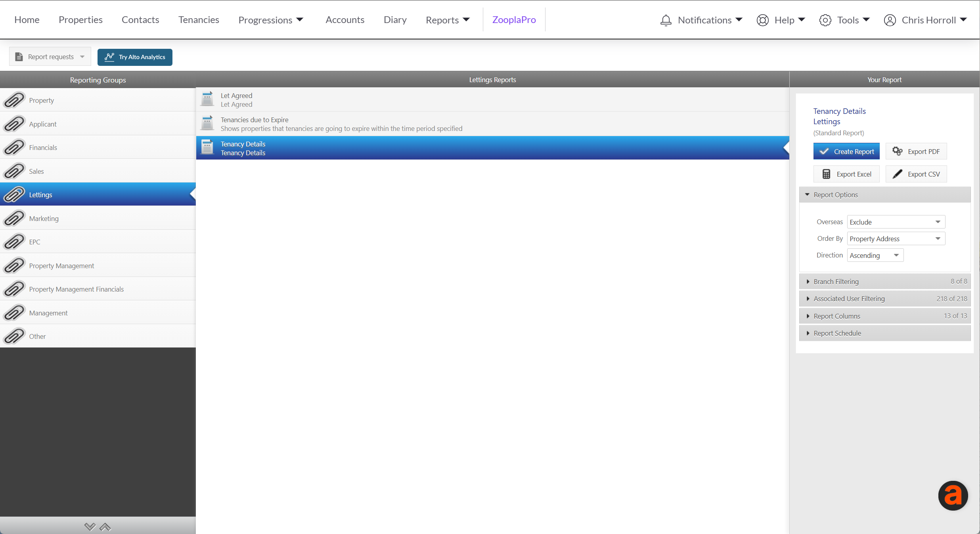Click the expand-up double chevron in sidebar footer
The width and height of the screenshot is (980, 534).
(x=105, y=526)
